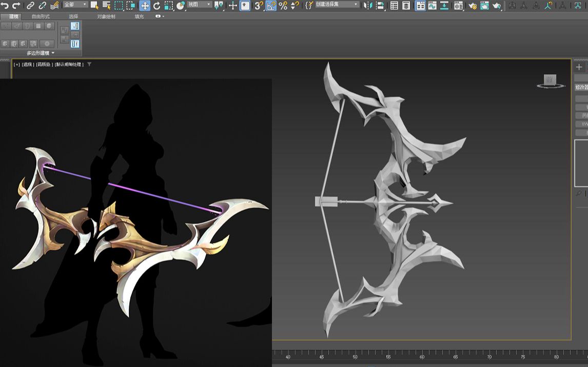Select the Rotate tool

pos(156,6)
